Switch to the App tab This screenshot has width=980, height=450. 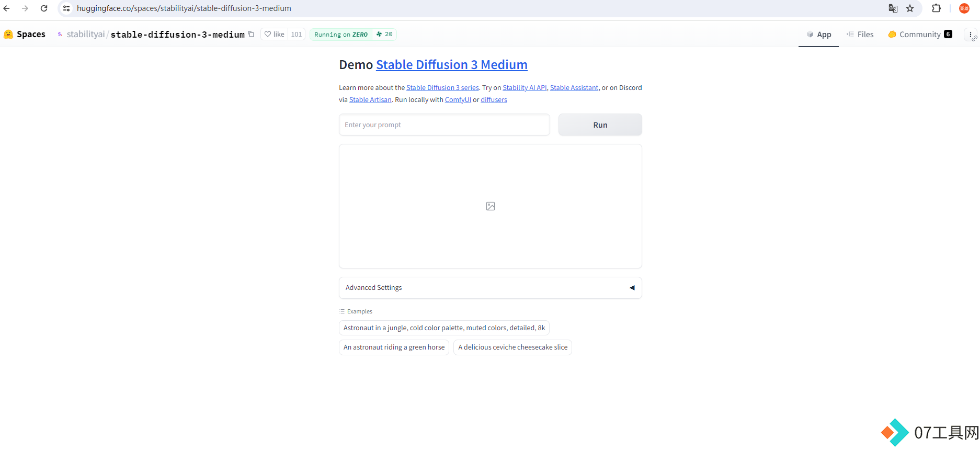818,35
